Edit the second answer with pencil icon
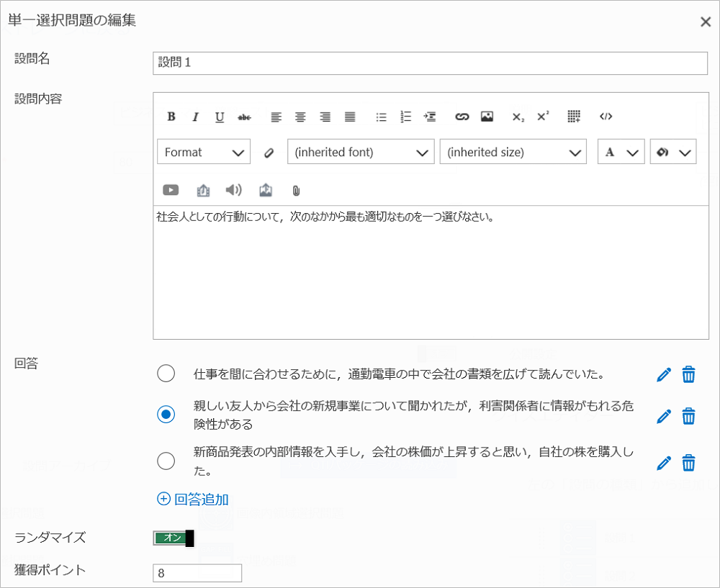 tap(664, 416)
